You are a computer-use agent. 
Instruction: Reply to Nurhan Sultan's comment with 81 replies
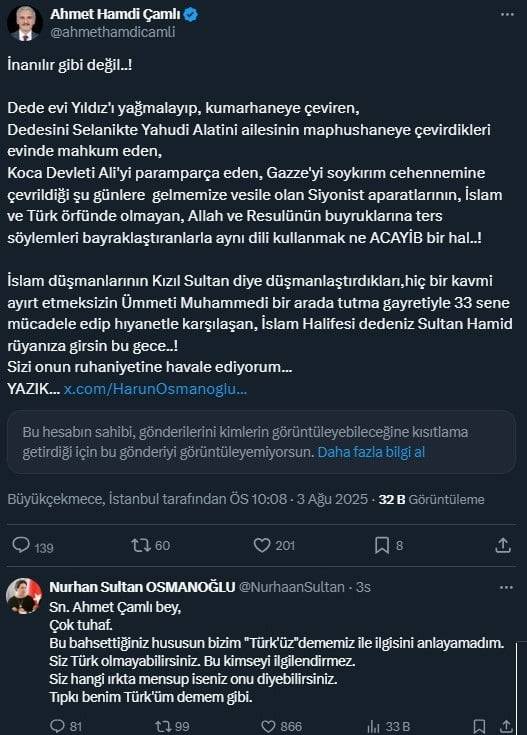click(x=58, y=726)
